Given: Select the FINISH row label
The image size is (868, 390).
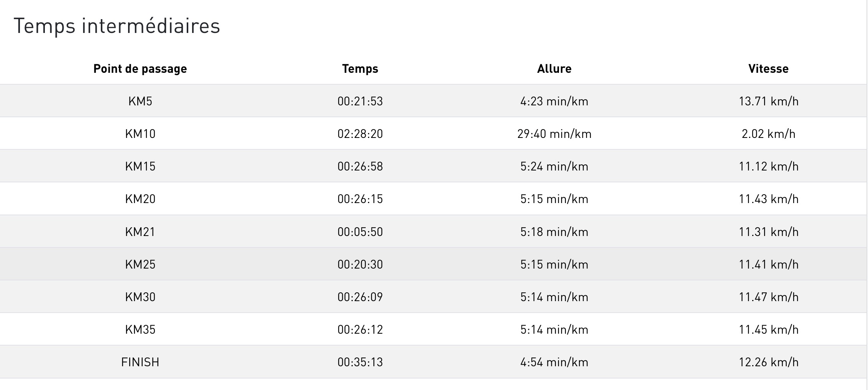Looking at the screenshot, I should (140, 362).
